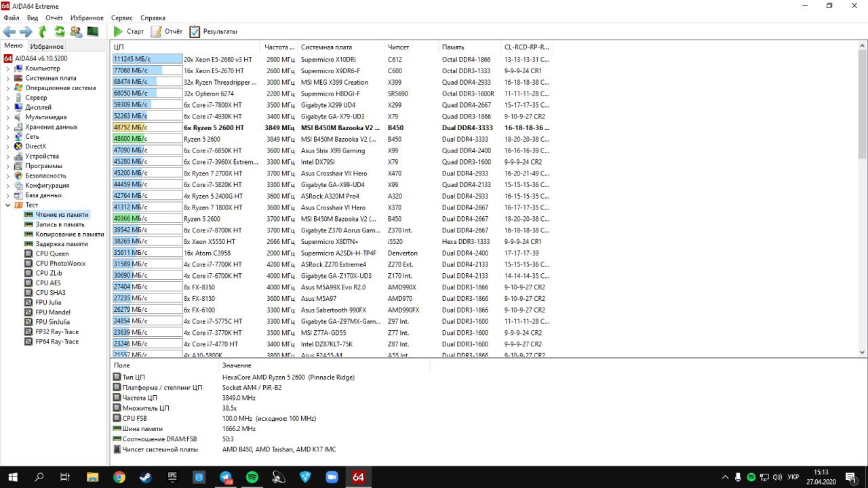Collapse the Тест tree node

(7, 205)
